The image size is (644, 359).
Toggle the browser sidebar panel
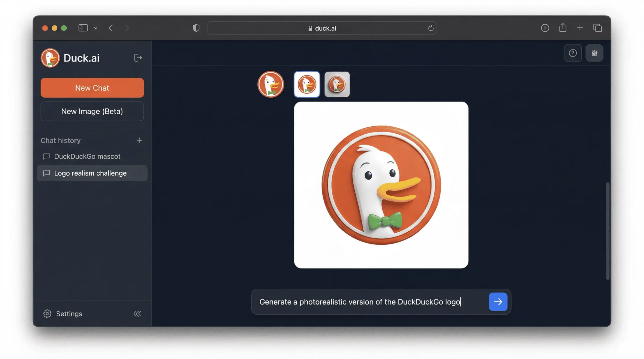83,28
